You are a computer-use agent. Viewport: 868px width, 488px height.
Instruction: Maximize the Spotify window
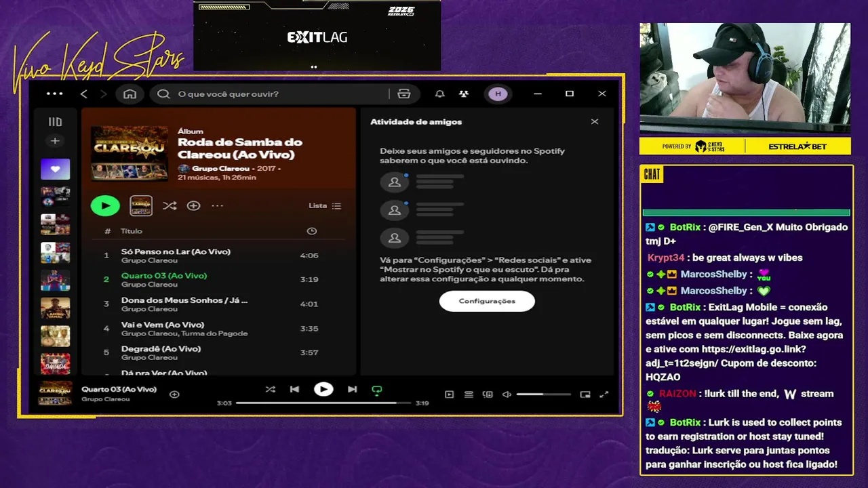pyautogui.click(x=570, y=94)
